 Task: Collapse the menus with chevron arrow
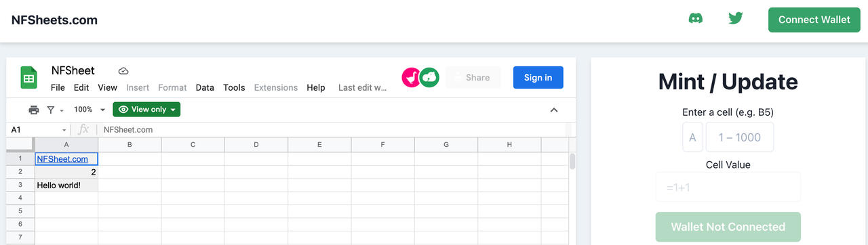[x=554, y=110]
